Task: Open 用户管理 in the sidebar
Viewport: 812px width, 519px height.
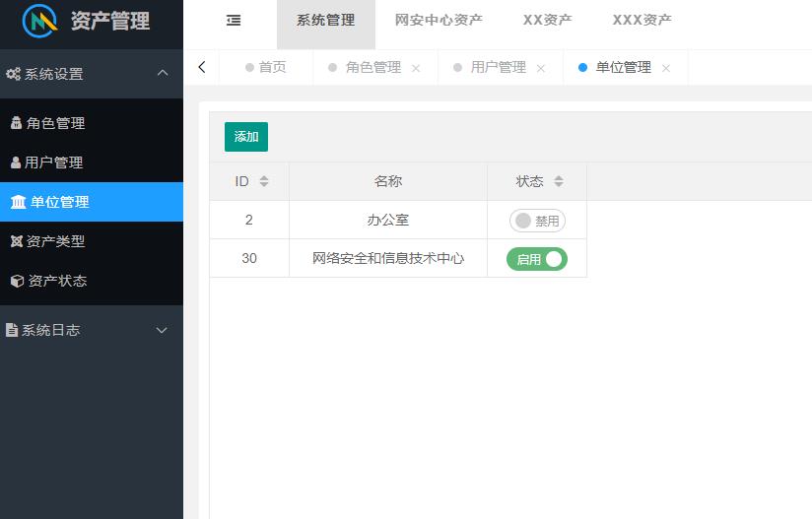Action: (92, 162)
